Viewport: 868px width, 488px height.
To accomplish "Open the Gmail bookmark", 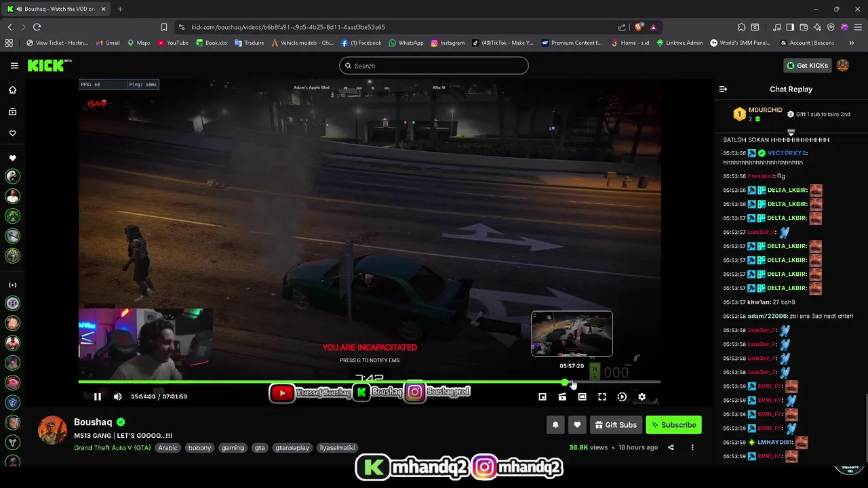I will (108, 43).
